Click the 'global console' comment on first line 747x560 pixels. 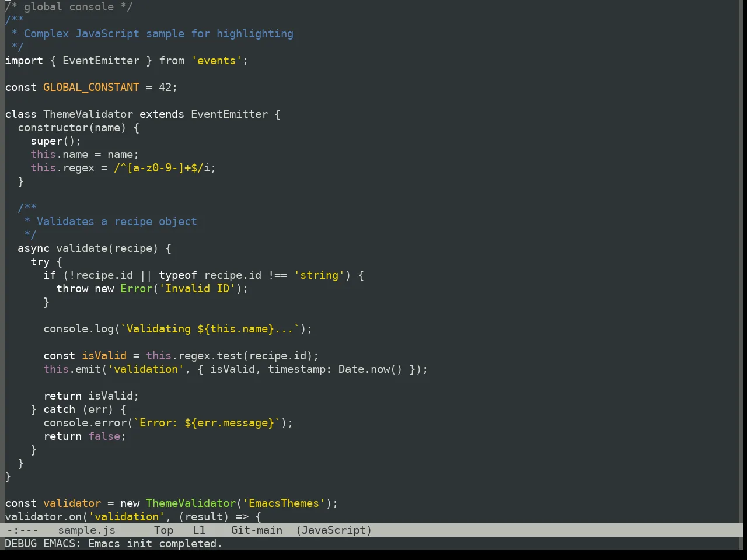pos(69,7)
